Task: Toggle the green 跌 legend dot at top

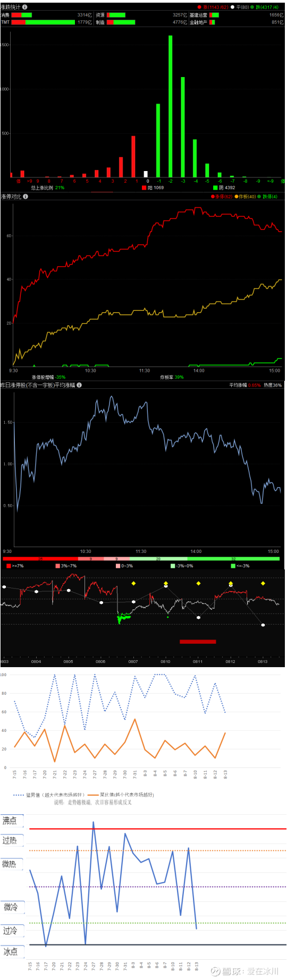Action: point(252,7)
